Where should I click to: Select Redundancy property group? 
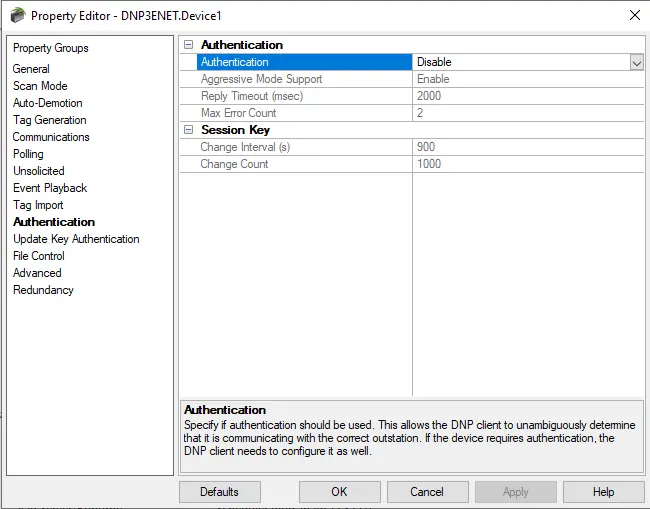tap(44, 290)
